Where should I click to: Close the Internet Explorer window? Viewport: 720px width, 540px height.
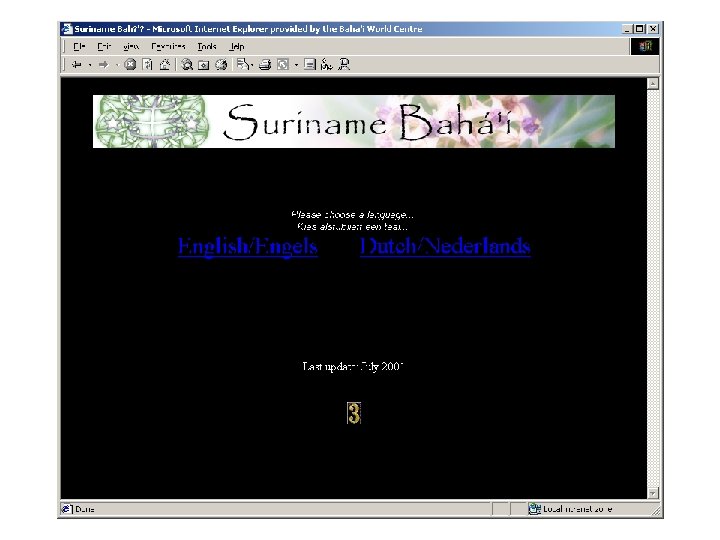(x=653, y=29)
